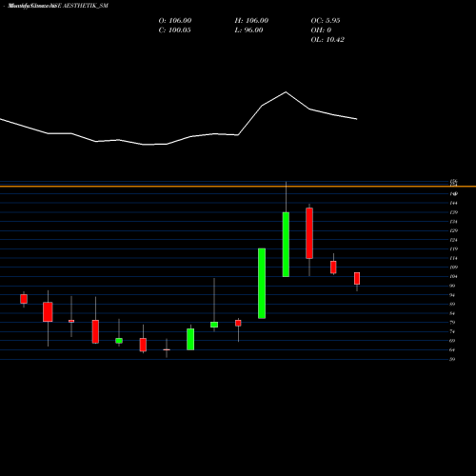Click the 134 price axis label
This screenshot has height=476, width=476.
coord(453,222)
